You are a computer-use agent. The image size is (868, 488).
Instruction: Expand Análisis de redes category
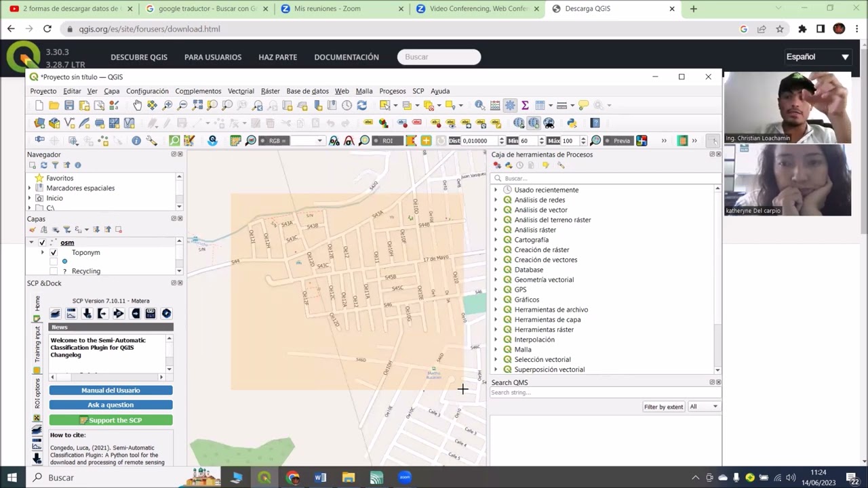pyautogui.click(x=495, y=200)
